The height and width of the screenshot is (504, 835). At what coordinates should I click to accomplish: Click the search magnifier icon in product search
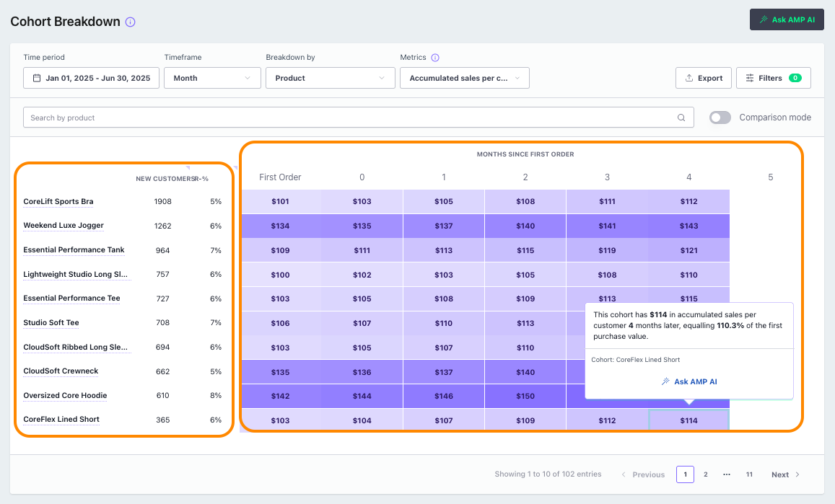681,118
